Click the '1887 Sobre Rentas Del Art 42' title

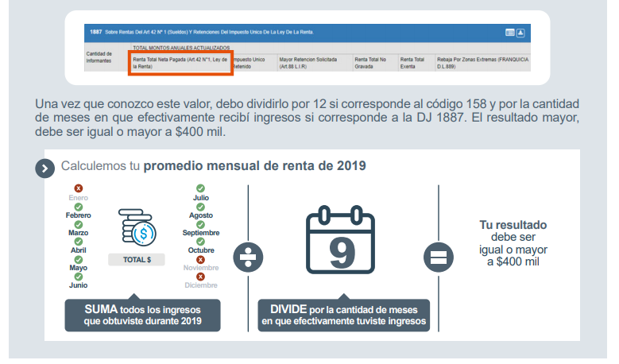(x=202, y=32)
